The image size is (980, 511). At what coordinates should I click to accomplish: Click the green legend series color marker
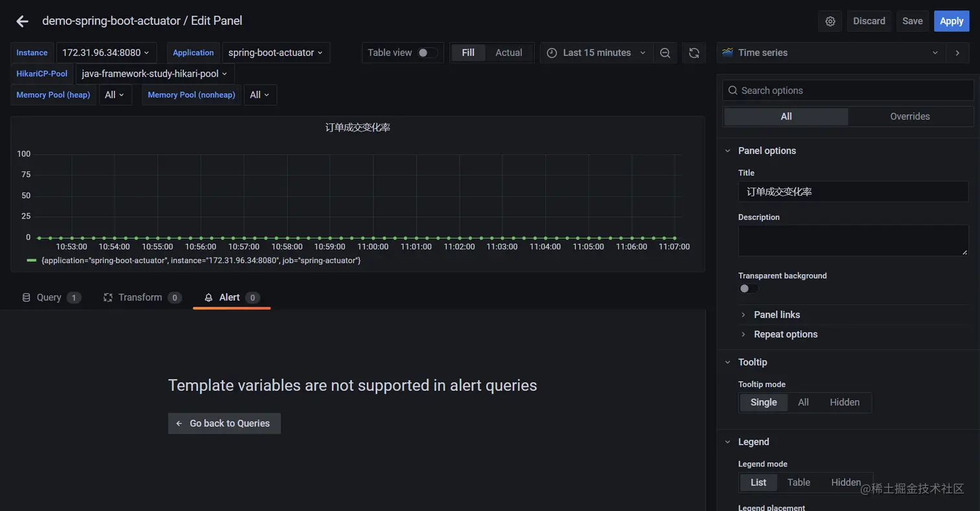pos(32,260)
